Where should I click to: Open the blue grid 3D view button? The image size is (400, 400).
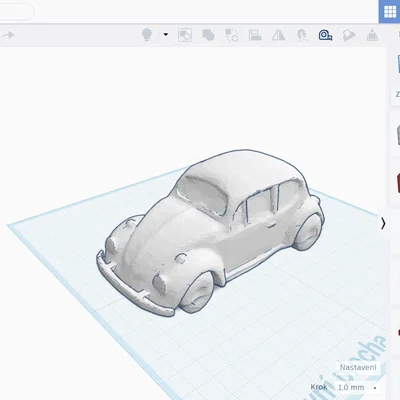tap(389, 12)
